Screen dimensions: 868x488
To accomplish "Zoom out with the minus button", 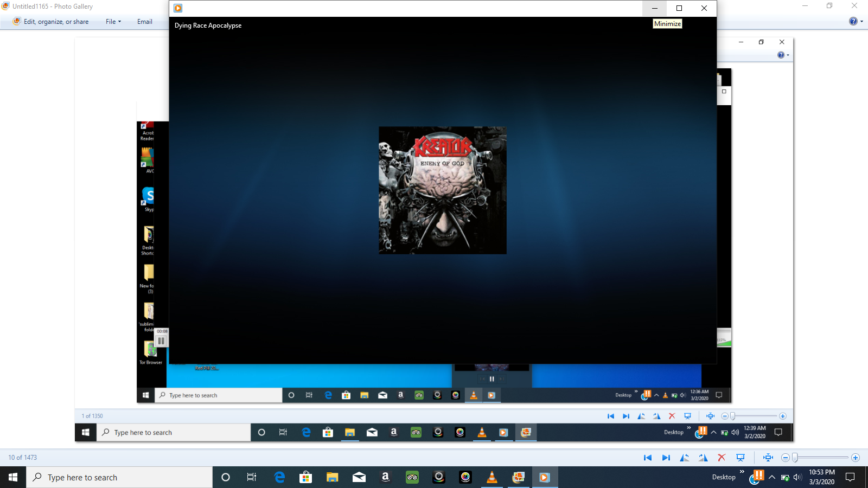I will tap(785, 458).
